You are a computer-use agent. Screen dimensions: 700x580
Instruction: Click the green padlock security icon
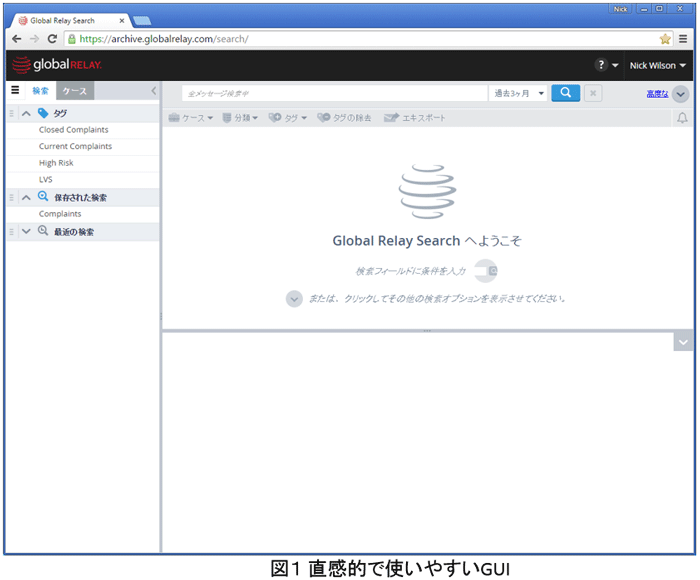tap(71, 39)
